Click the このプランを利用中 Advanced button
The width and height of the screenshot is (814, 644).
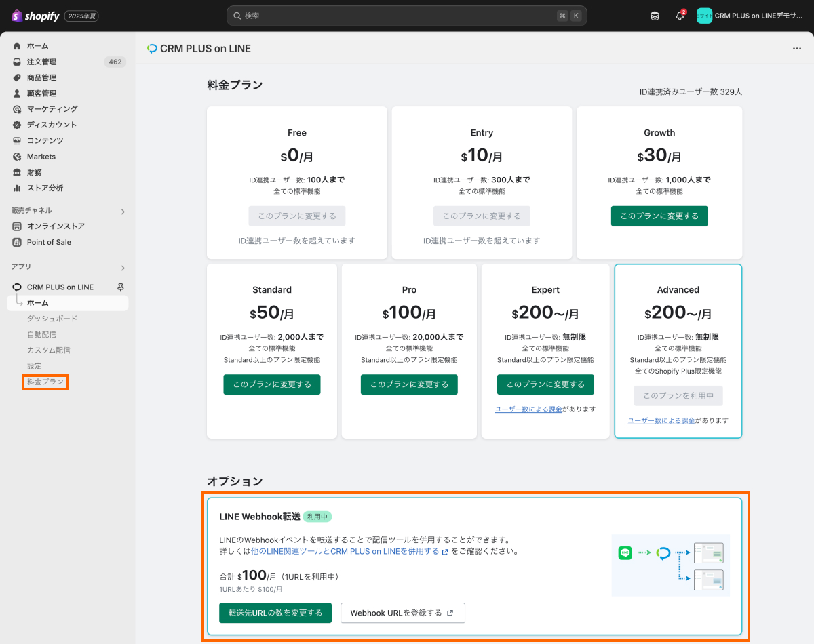pyautogui.click(x=678, y=395)
